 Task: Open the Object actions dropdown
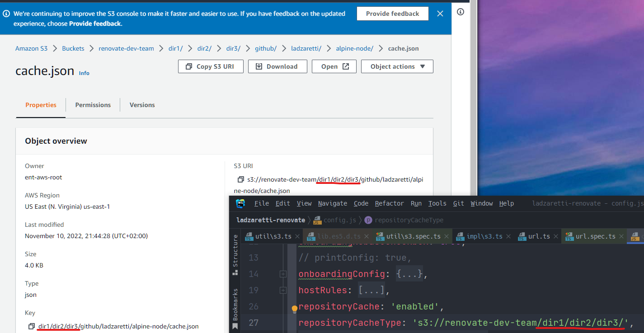pos(397,66)
